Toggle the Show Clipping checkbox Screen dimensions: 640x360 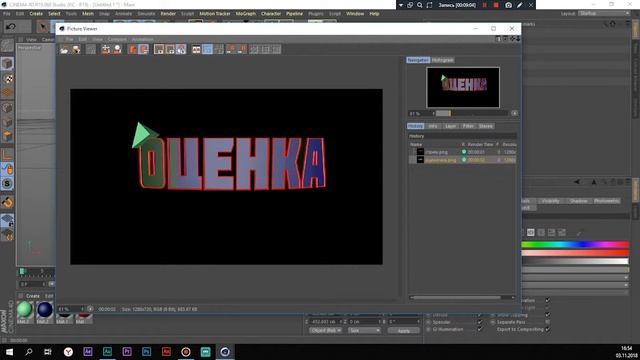(x=547, y=315)
